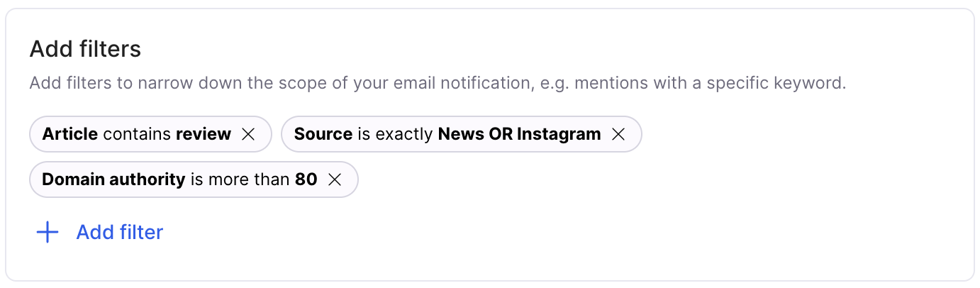Click the is exactly operator text
This screenshot has height=288, width=980.
tap(395, 134)
